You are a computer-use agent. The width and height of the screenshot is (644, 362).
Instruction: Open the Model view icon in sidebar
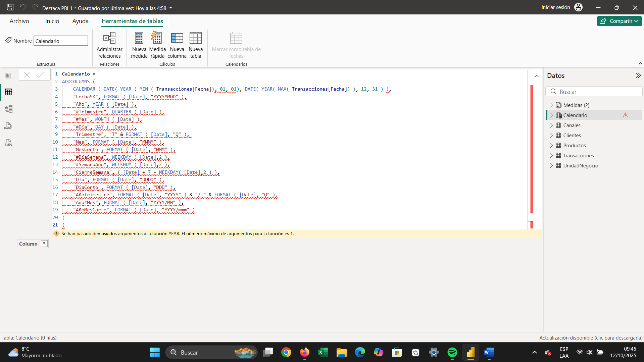[8, 109]
